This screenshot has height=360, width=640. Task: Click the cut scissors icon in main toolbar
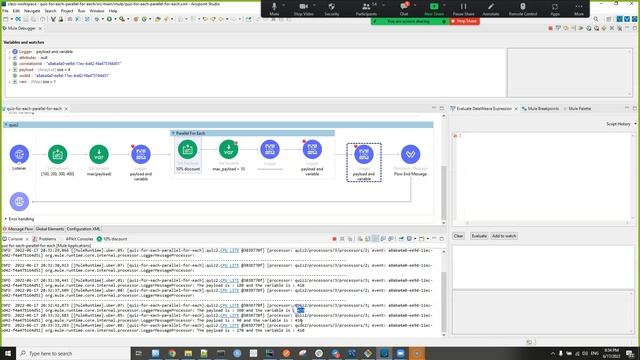coord(53,19)
